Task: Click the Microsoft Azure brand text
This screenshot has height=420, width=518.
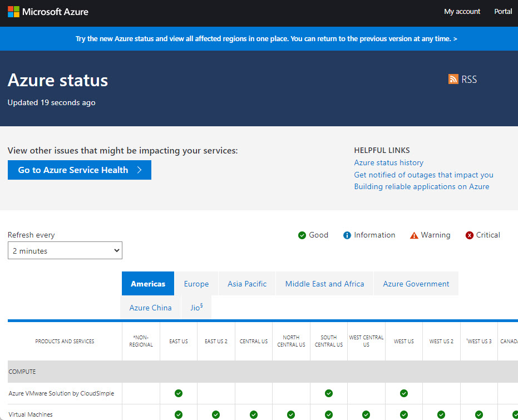Action: tap(55, 12)
